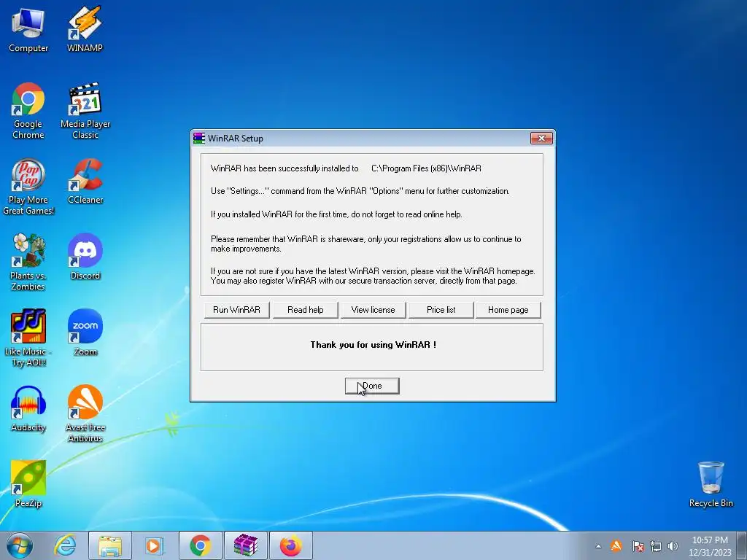
Task: Select the Plants vs. Zombies desktop icon
Action: (28, 262)
